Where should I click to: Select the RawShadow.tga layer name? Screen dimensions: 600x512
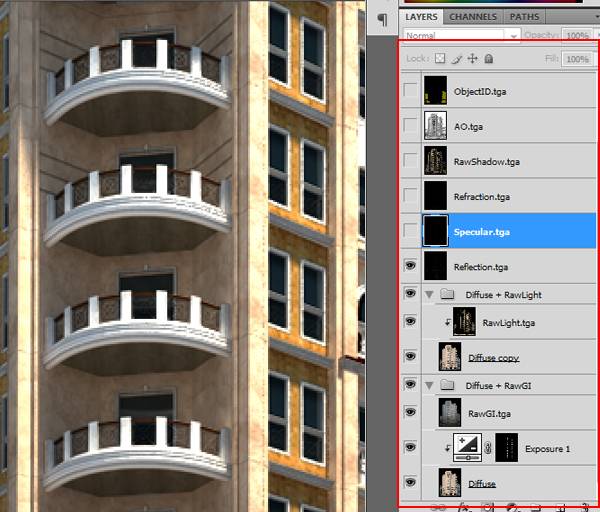[x=487, y=162]
